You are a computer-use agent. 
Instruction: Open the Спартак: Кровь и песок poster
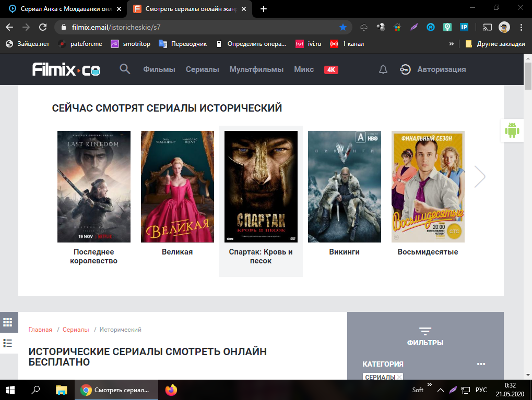(x=261, y=187)
